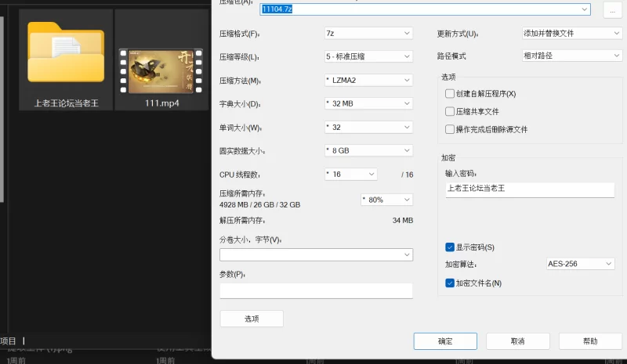This screenshot has height=364, width=627.
Task: Select the 111.mp4 video thumbnail
Action: pos(161,71)
